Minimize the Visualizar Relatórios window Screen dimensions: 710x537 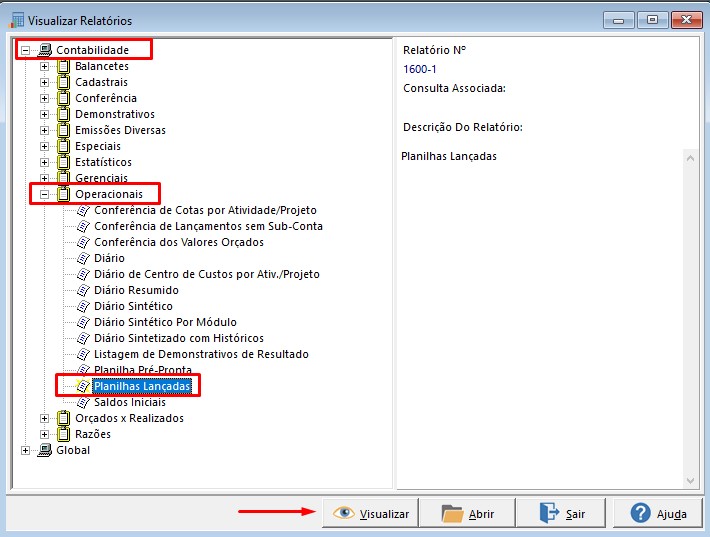click(619, 19)
